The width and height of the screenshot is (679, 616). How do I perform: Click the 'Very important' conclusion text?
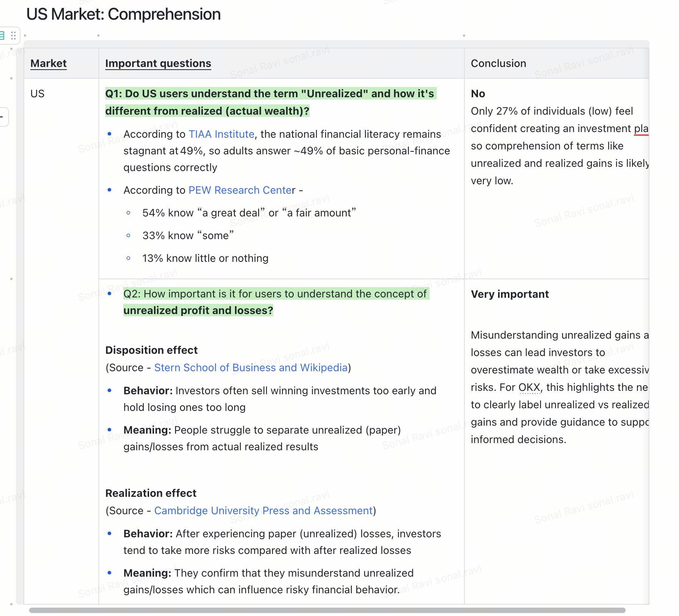coord(510,294)
